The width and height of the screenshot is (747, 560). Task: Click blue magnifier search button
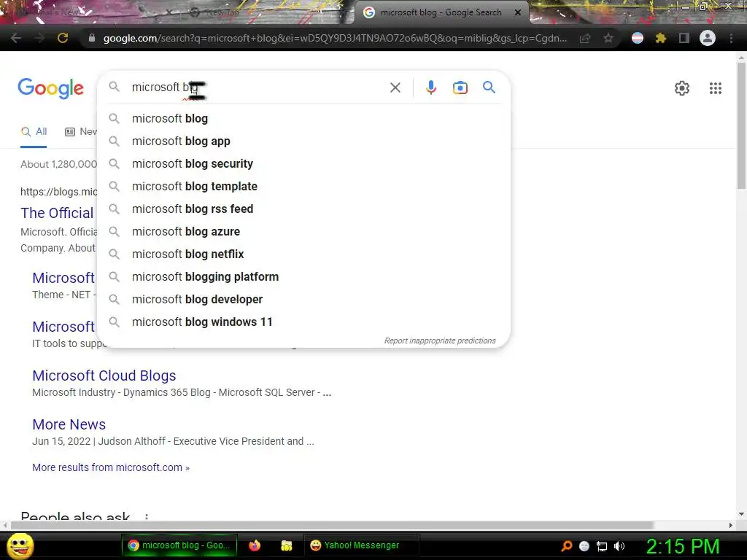pyautogui.click(x=489, y=87)
